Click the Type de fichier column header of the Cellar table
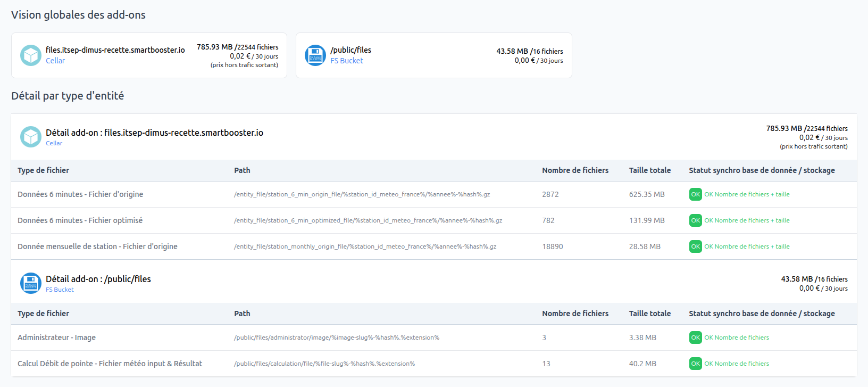Viewport: 868px width, 387px height. pyautogui.click(x=43, y=170)
